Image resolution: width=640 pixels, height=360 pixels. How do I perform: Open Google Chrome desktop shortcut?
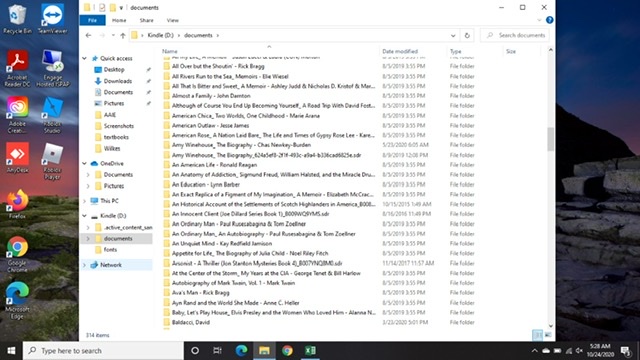point(17,254)
